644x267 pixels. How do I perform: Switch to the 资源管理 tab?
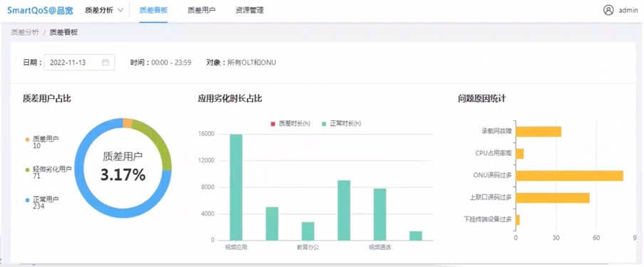click(249, 11)
